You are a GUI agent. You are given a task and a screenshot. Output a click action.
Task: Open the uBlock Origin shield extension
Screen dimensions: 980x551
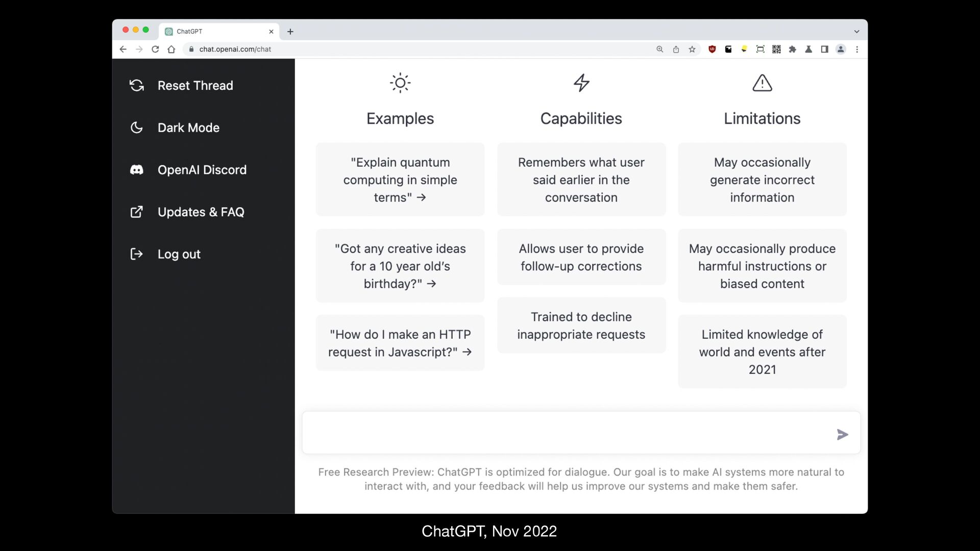click(x=712, y=49)
